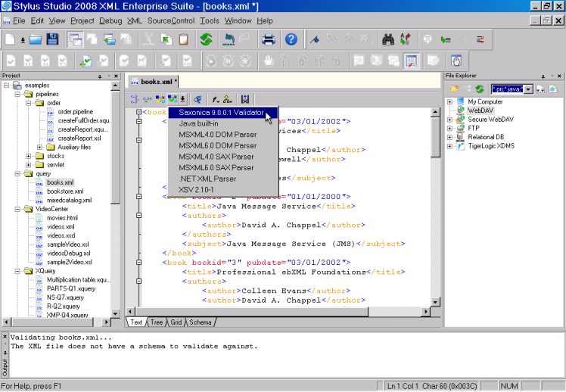The width and height of the screenshot is (566, 392).
Task: Collapse the XQuery folder
Action: click(17, 271)
